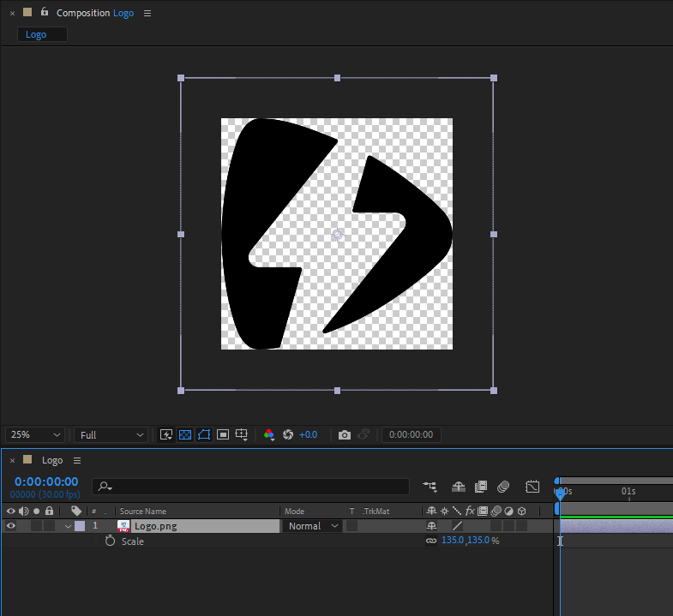This screenshot has height=616, width=673.
Task: Click the Reset Exposure aperture icon
Action: coord(288,434)
